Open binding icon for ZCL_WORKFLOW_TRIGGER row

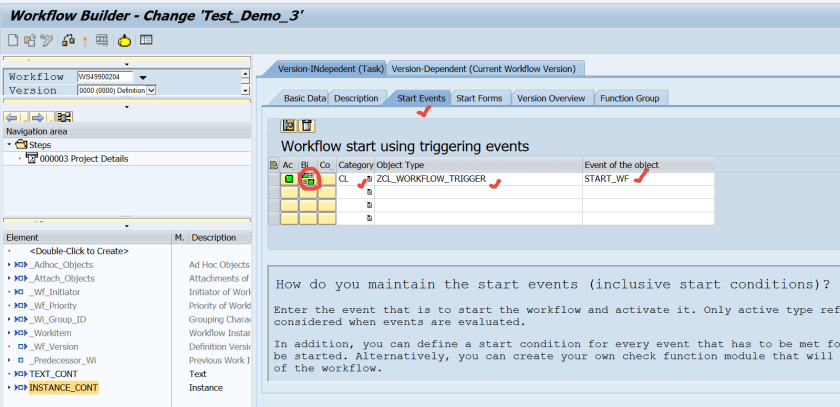click(308, 179)
